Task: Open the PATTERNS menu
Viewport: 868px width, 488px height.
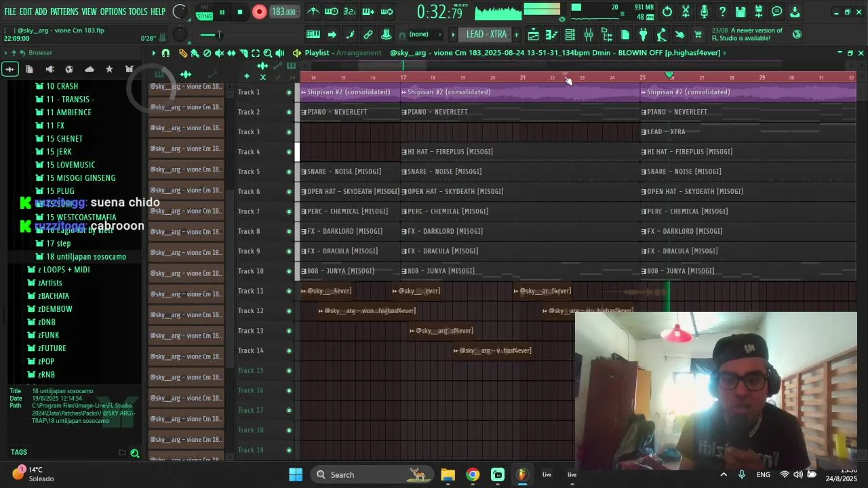Action: point(64,12)
